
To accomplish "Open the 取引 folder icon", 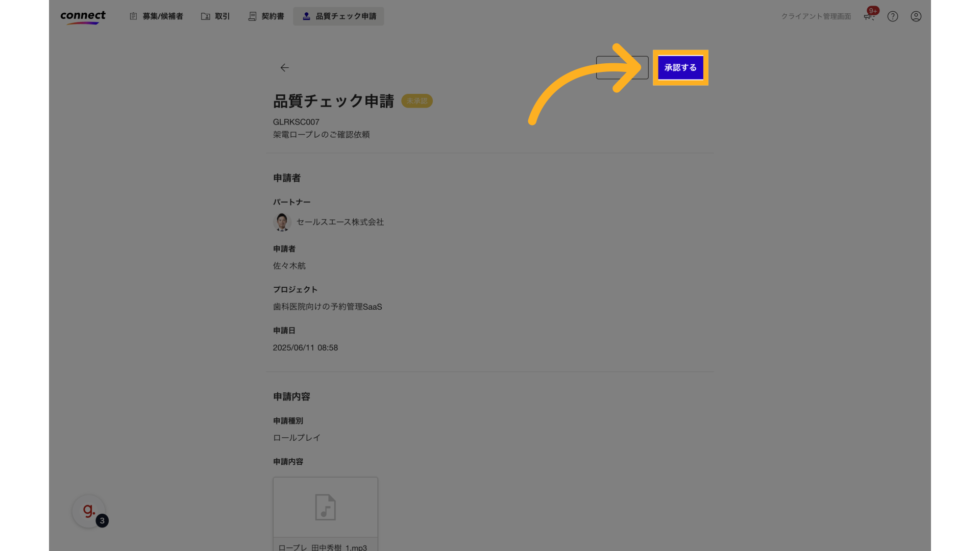I will [205, 16].
